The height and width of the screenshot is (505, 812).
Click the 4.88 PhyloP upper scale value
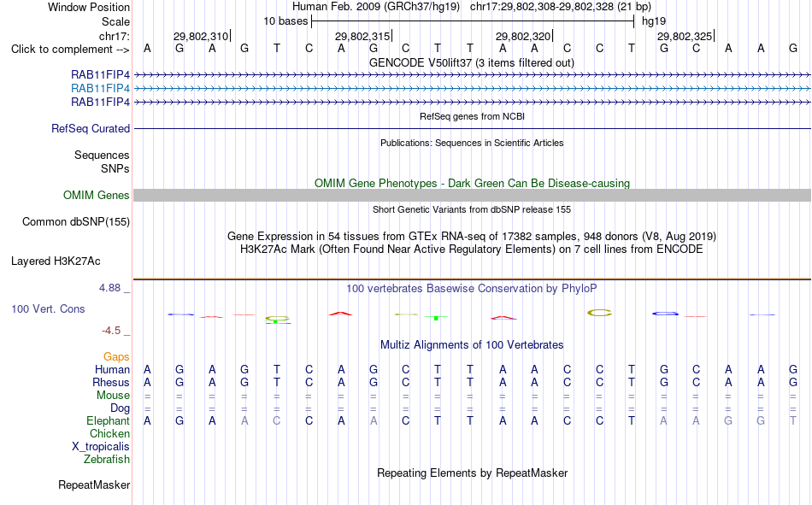109,288
